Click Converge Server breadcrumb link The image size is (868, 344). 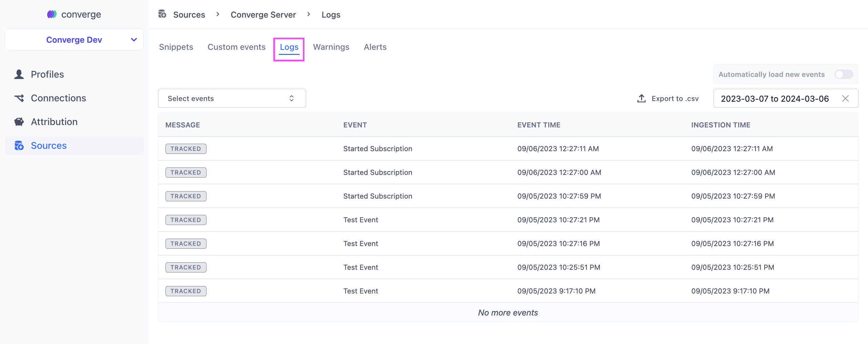coord(263,15)
